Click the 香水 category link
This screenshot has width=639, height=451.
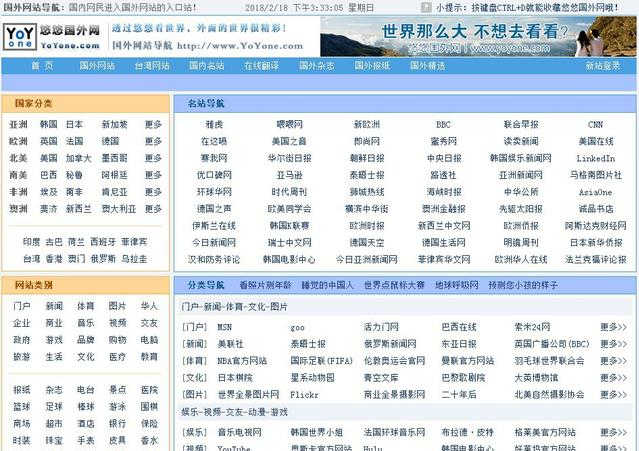149,440
